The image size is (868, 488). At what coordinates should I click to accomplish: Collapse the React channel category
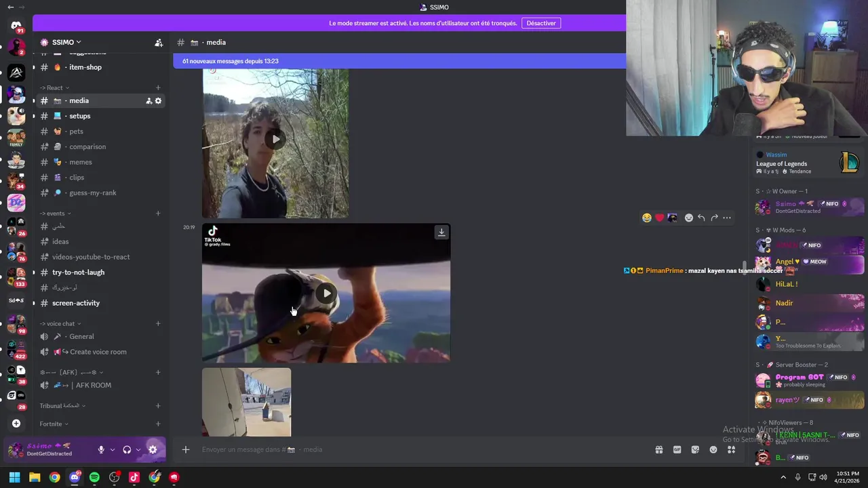coord(55,87)
